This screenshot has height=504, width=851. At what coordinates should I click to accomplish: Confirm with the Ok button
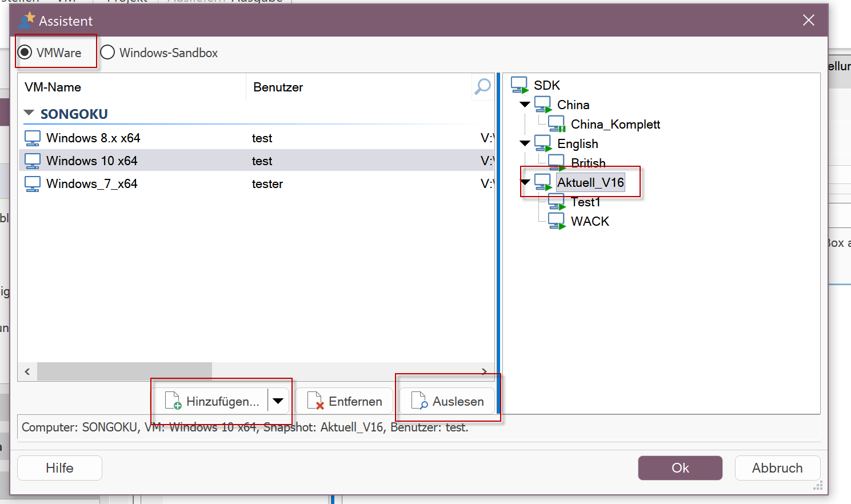click(x=680, y=468)
